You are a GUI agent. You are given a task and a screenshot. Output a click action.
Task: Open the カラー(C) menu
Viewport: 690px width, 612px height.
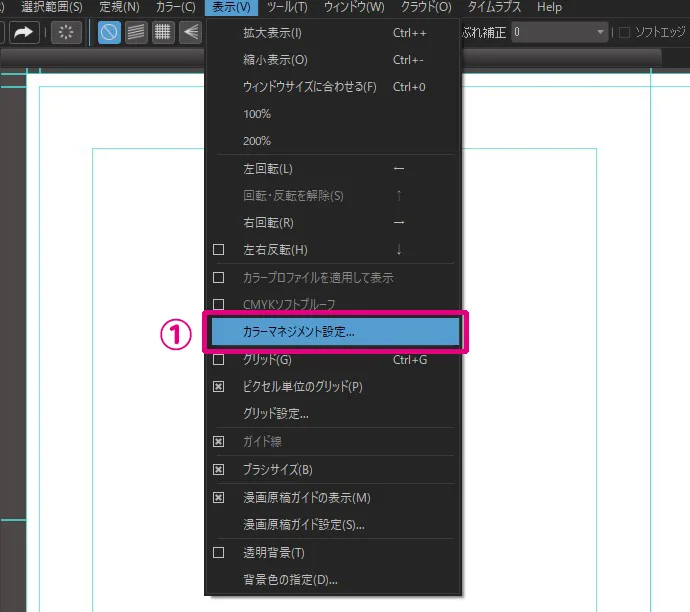(175, 7)
